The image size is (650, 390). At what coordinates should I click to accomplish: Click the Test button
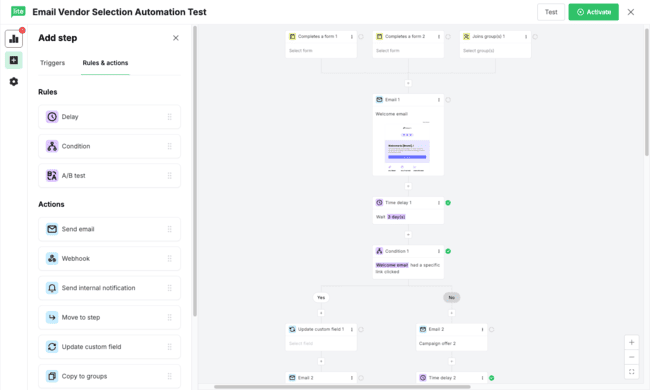[551, 12]
